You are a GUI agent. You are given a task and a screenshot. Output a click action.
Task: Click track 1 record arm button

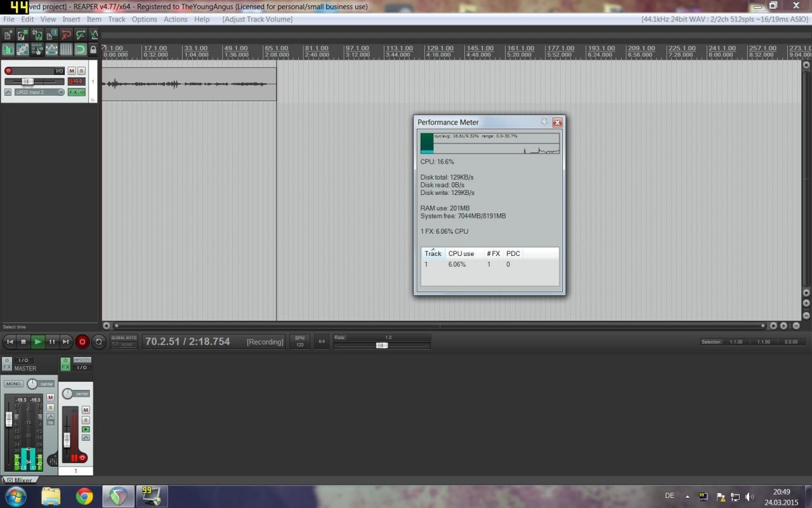(8, 71)
